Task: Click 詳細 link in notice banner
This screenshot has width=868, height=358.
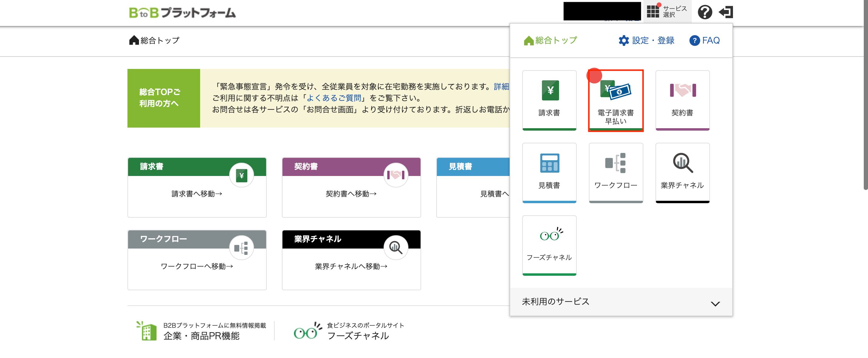Action: pyautogui.click(x=501, y=86)
